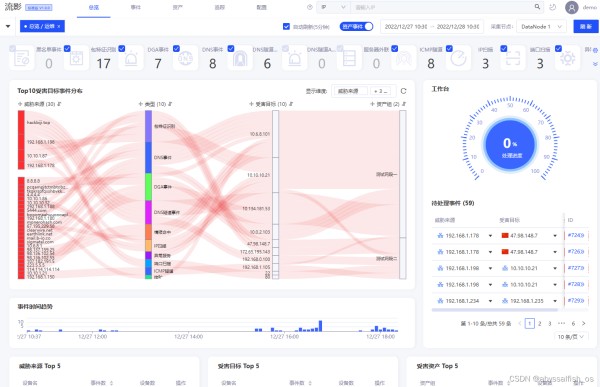Click the history clock icon beside search
Viewport: 600px width, 387px height.
pyautogui.click(x=553, y=7)
